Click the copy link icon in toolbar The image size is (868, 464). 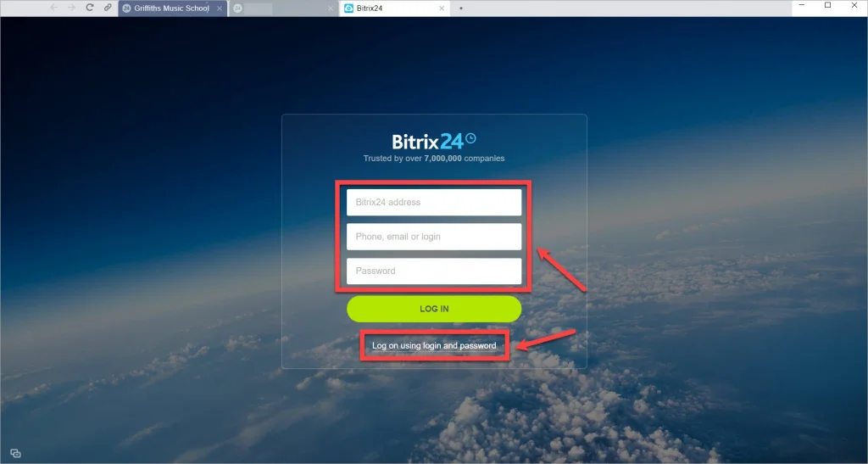[108, 8]
